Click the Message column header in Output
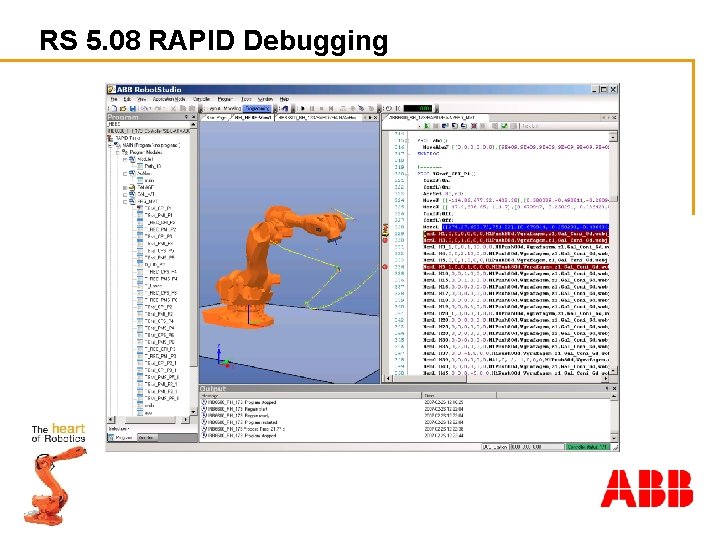Screen dimensions: 720x540 (x=310, y=395)
